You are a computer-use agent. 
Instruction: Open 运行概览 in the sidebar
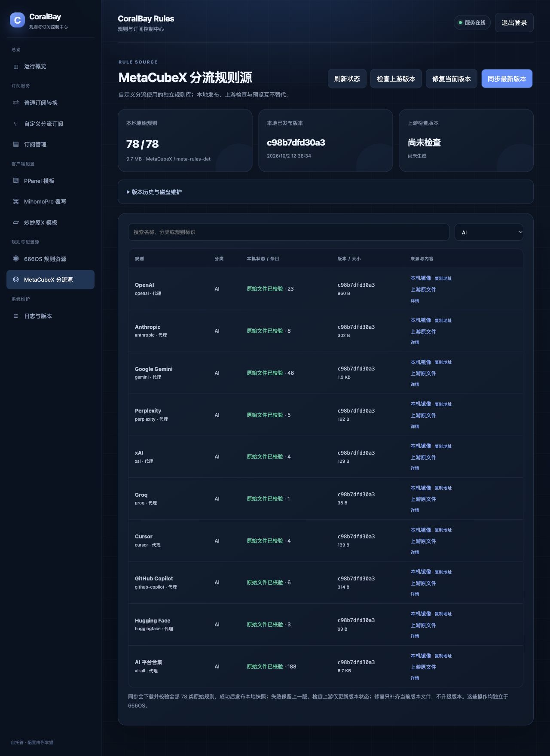51,67
